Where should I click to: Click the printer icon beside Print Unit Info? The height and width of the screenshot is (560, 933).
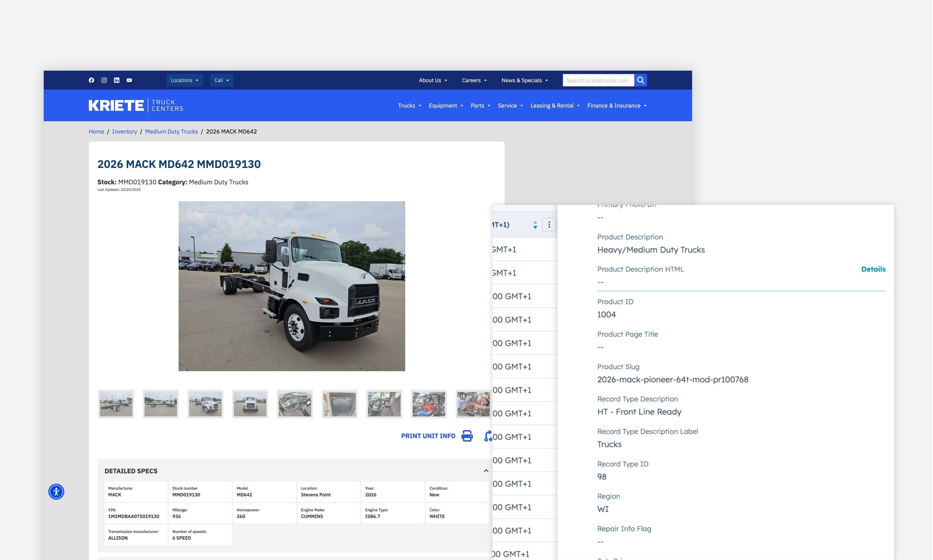pyautogui.click(x=467, y=436)
